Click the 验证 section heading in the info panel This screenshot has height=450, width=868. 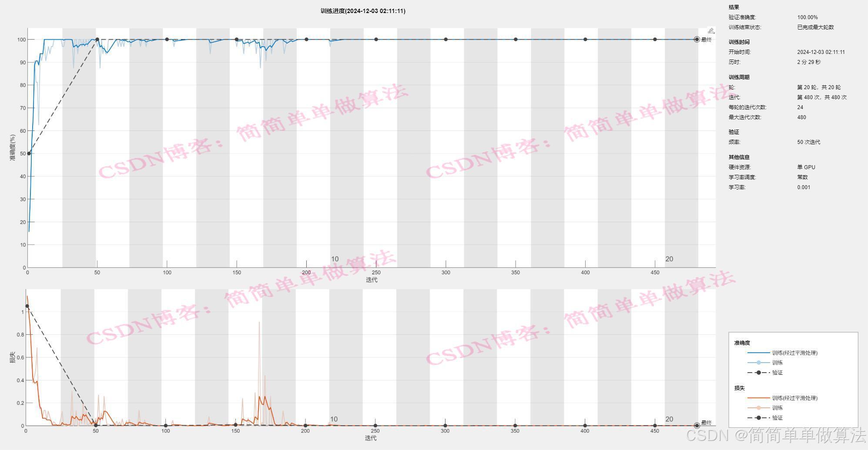pos(734,132)
